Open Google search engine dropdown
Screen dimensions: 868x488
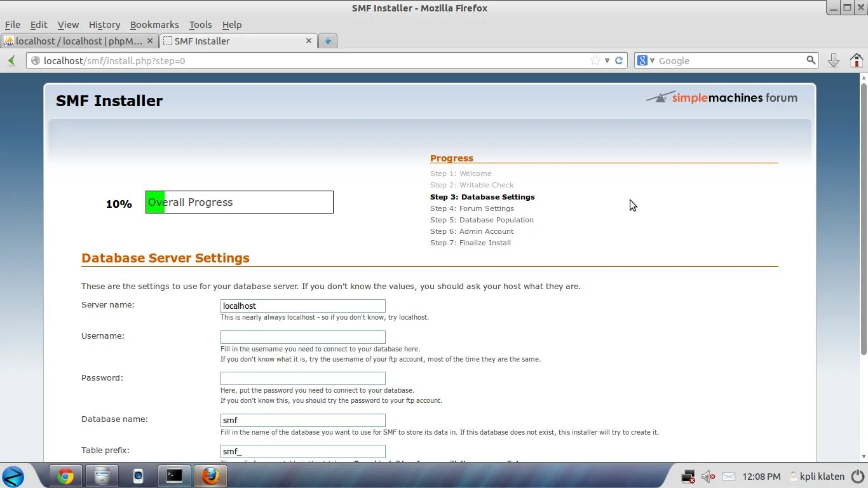646,60
